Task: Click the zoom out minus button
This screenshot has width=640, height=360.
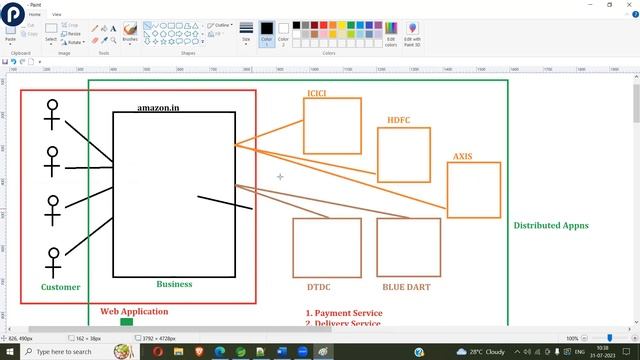Action: (x=584, y=338)
